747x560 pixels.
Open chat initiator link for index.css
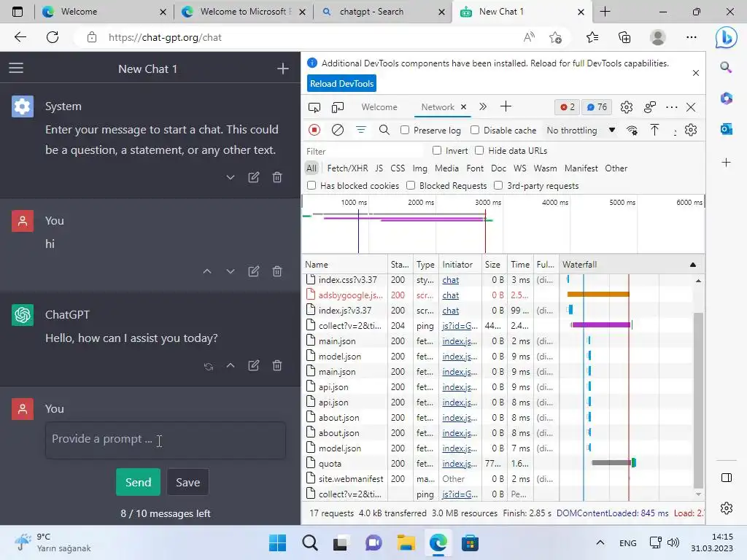[x=450, y=280]
